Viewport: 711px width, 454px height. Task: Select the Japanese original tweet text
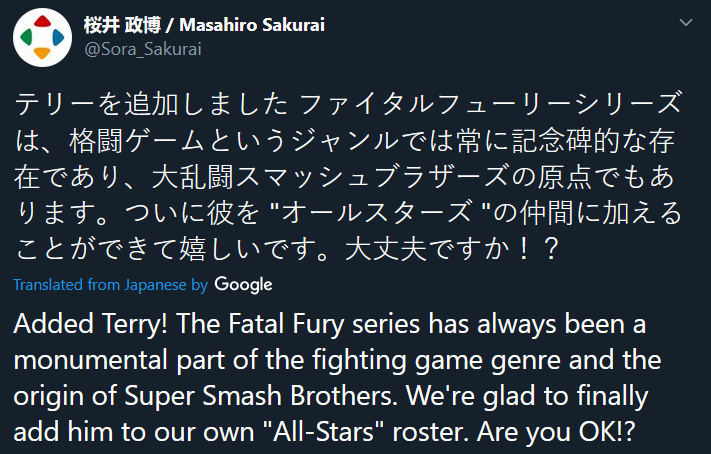pyautogui.click(x=348, y=176)
